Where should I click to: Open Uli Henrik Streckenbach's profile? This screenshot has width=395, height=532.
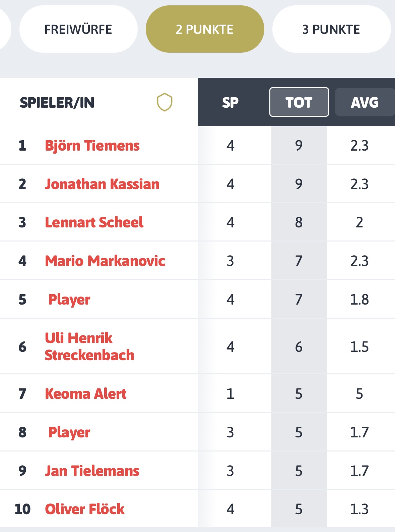point(89,347)
